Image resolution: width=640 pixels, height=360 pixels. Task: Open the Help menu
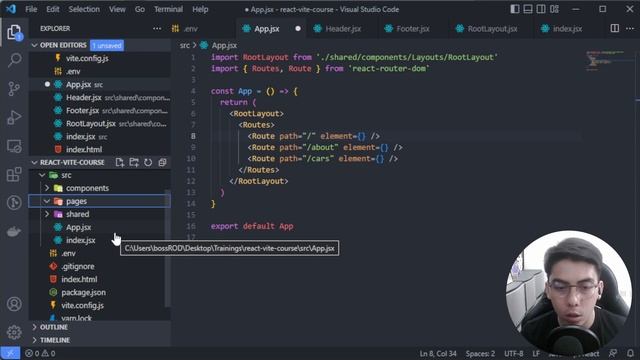point(200,9)
